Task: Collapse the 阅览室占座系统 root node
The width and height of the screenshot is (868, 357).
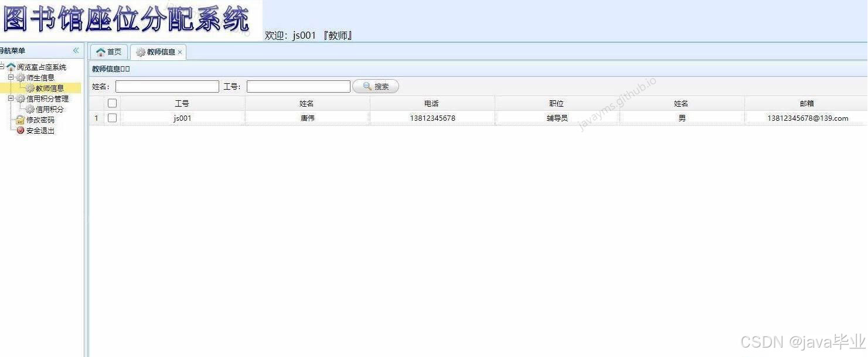Action: pos(2,66)
